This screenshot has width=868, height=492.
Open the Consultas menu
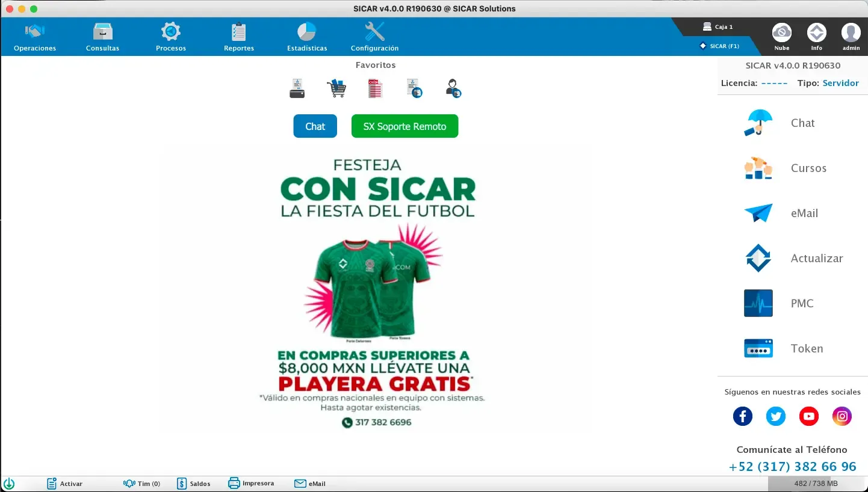click(102, 37)
